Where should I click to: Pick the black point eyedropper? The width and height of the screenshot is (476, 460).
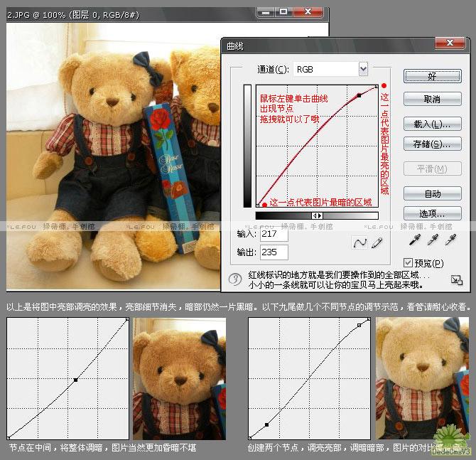415,240
